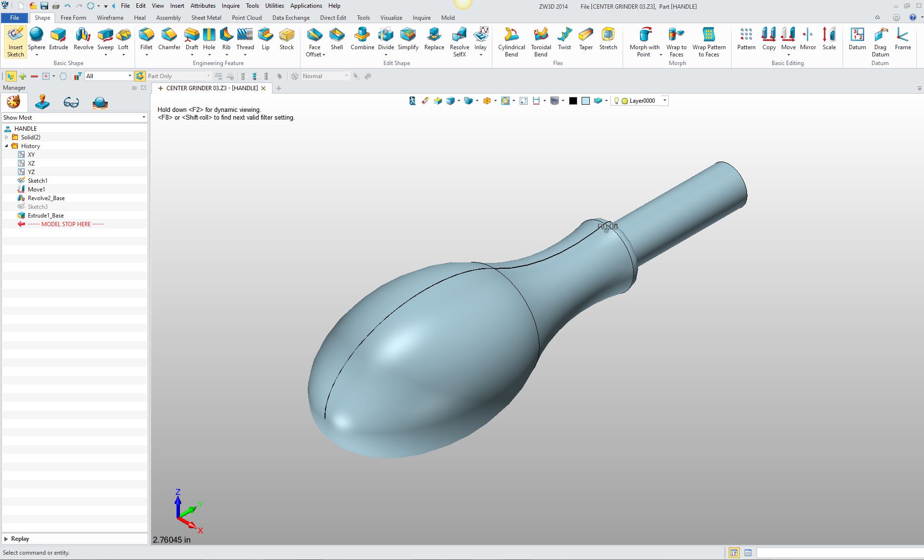Open the Layer0000 dropdown
The width and height of the screenshot is (924, 560).
point(665,101)
